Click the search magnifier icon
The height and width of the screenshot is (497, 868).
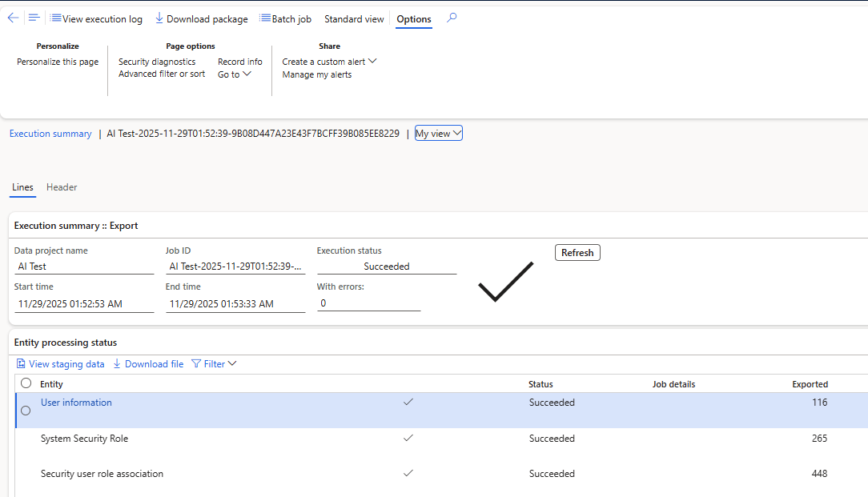pos(452,18)
